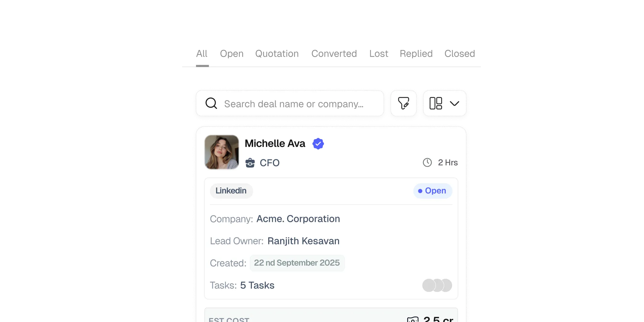
Task: Select the All tab
Action: pos(202,54)
